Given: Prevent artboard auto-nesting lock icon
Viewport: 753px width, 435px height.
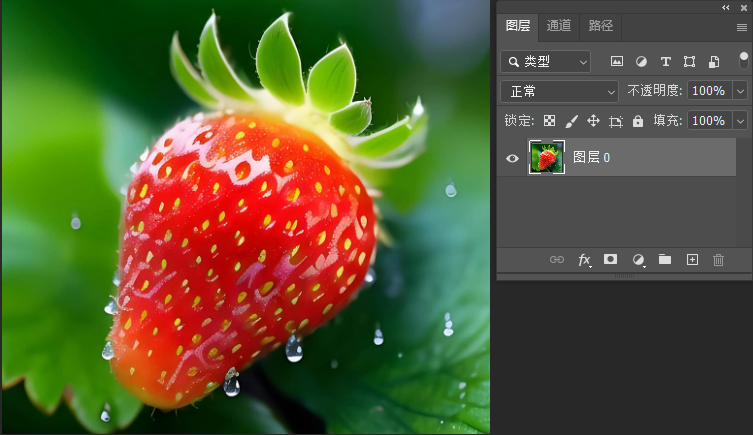Looking at the screenshot, I should pyautogui.click(x=616, y=121).
